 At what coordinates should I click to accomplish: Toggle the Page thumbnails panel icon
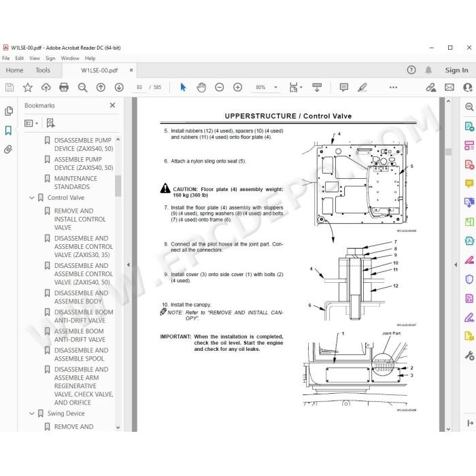[x=8, y=111]
